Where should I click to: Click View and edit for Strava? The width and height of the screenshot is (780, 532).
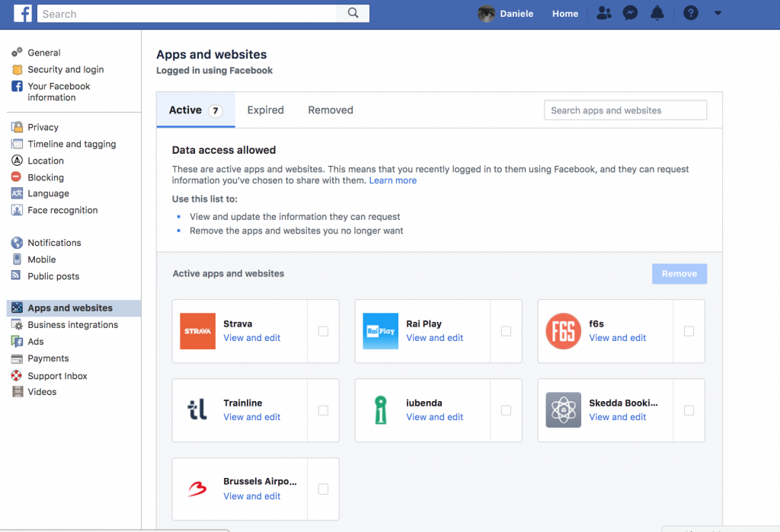coord(251,338)
